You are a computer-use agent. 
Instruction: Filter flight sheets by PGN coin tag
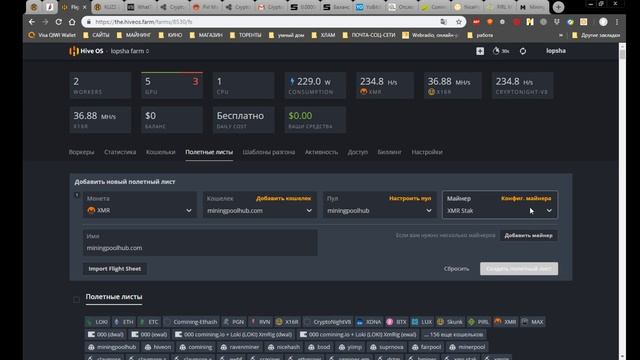[234, 322]
